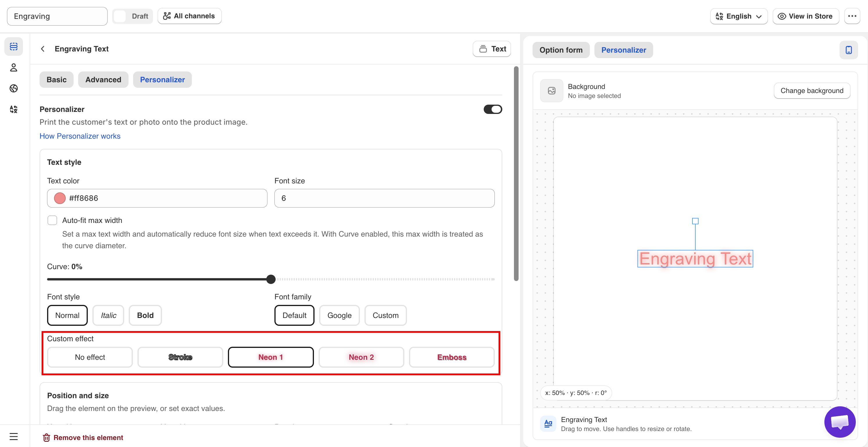Switch to the Basic tab
Screen dimensions: 868x447
click(56, 80)
